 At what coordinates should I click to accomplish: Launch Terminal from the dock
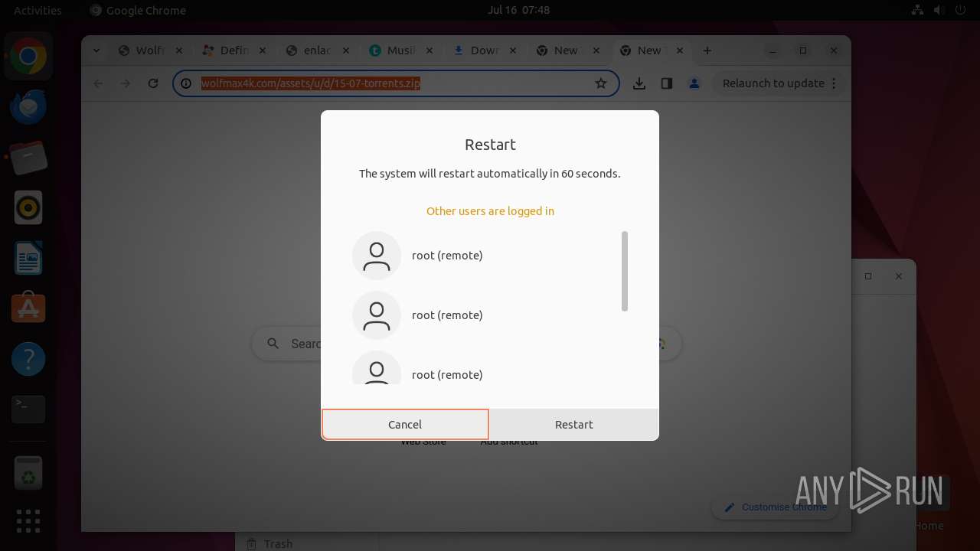(x=28, y=409)
